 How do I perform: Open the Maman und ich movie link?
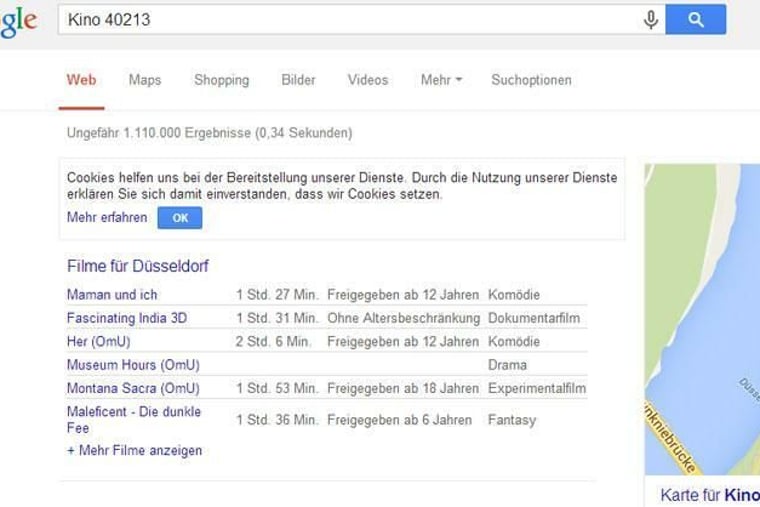(112, 295)
